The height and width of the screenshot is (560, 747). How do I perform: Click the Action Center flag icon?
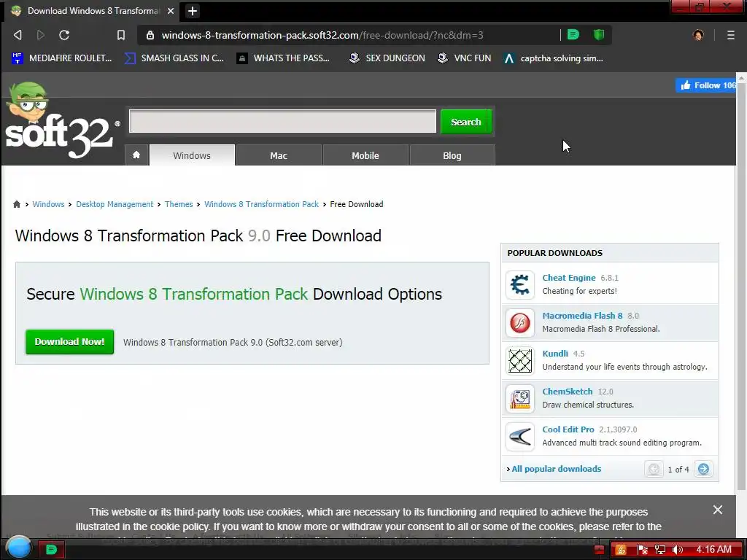[x=642, y=550]
